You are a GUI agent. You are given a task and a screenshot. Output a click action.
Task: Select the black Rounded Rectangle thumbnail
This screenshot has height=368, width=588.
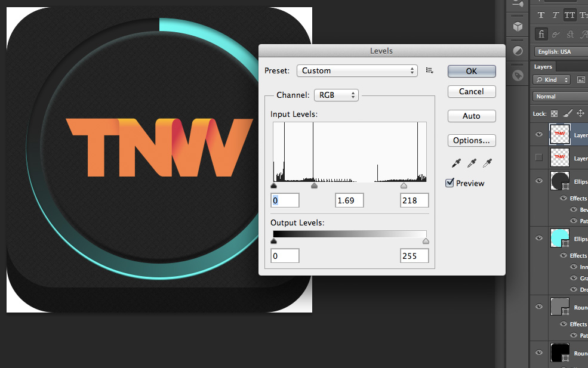pos(560,352)
